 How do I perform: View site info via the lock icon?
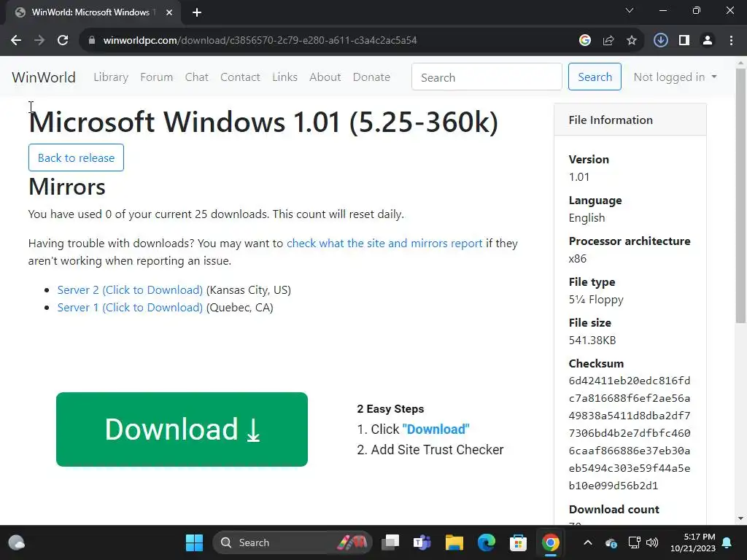(91, 41)
